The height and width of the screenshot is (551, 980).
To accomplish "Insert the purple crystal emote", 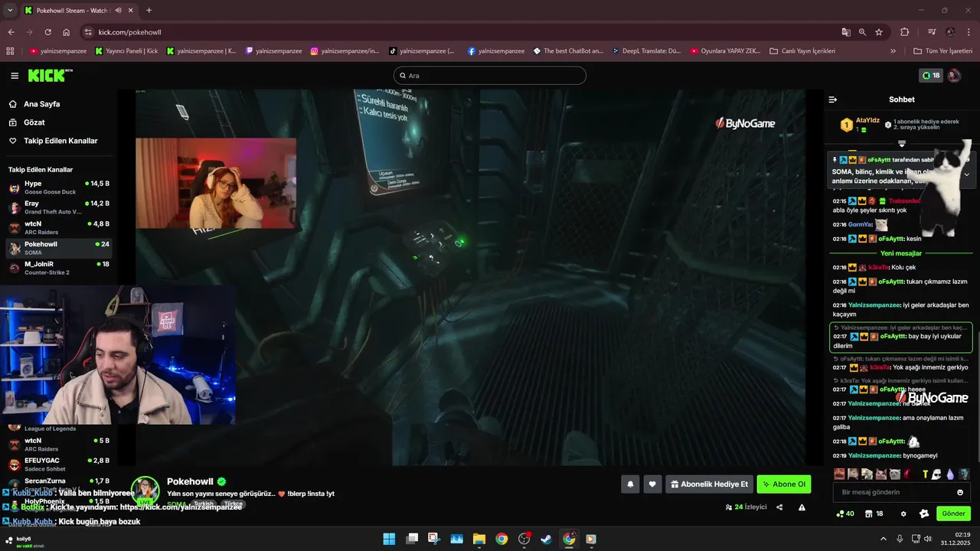I will pyautogui.click(x=950, y=474).
